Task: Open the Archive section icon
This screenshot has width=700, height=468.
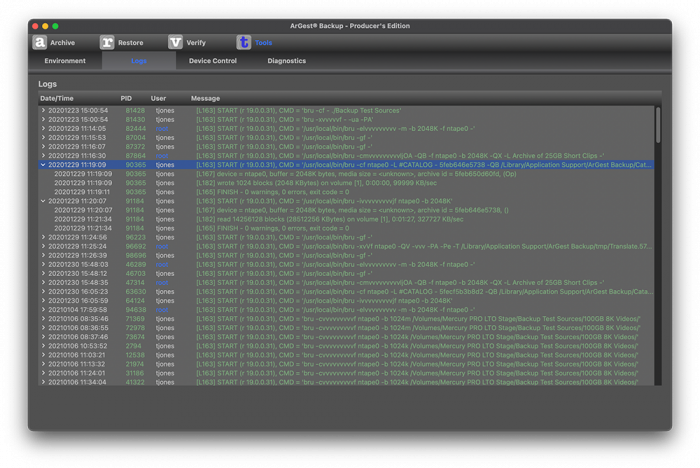Action: point(40,42)
